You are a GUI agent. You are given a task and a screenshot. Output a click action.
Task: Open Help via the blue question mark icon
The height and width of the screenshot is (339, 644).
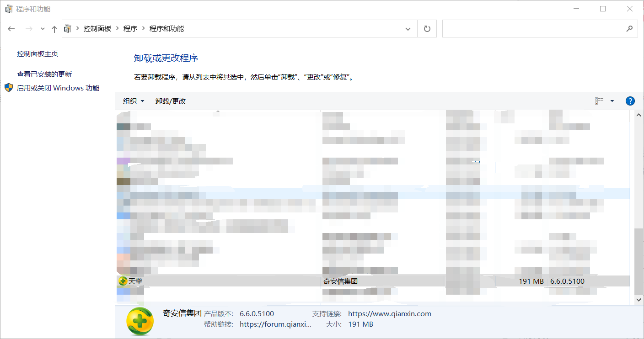[x=630, y=101]
